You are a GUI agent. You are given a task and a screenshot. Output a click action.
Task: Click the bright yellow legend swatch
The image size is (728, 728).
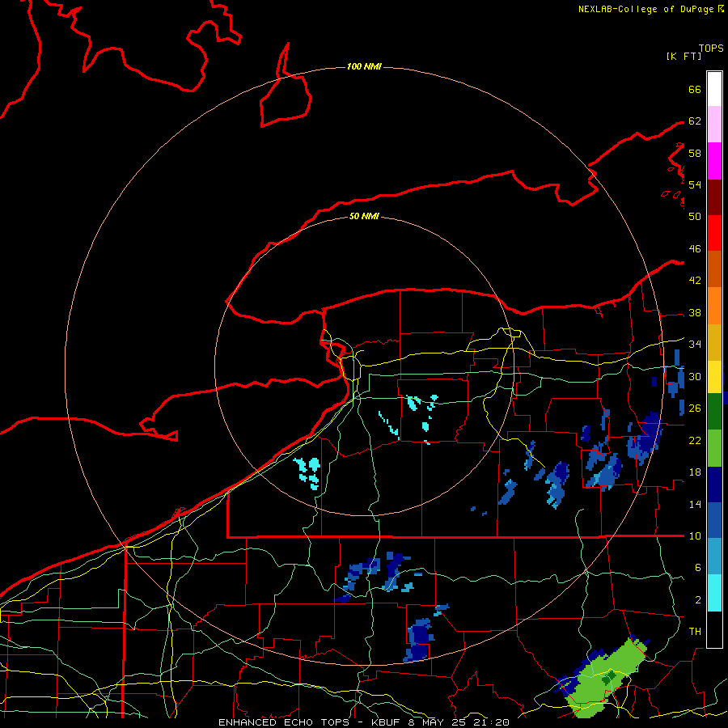pos(714,377)
